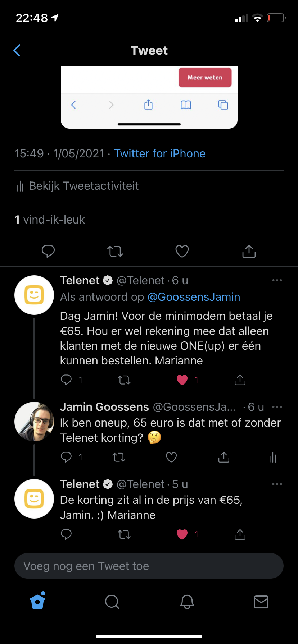Like Jamin Goossens' oneup reply
298x644 pixels.
171,457
